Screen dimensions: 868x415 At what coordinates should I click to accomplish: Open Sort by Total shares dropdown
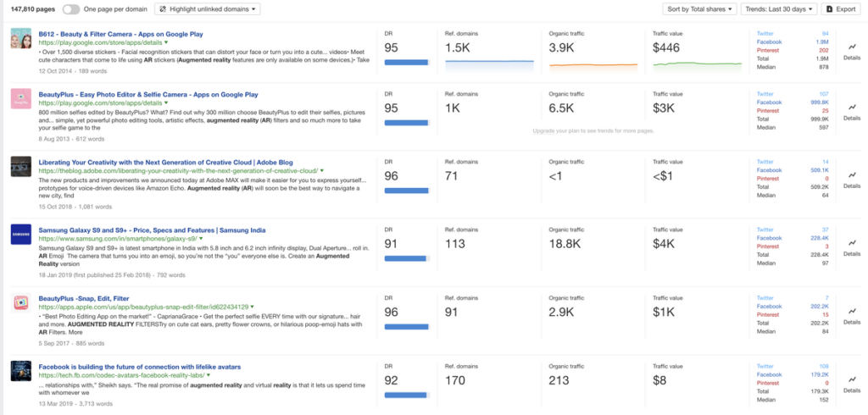coord(699,9)
